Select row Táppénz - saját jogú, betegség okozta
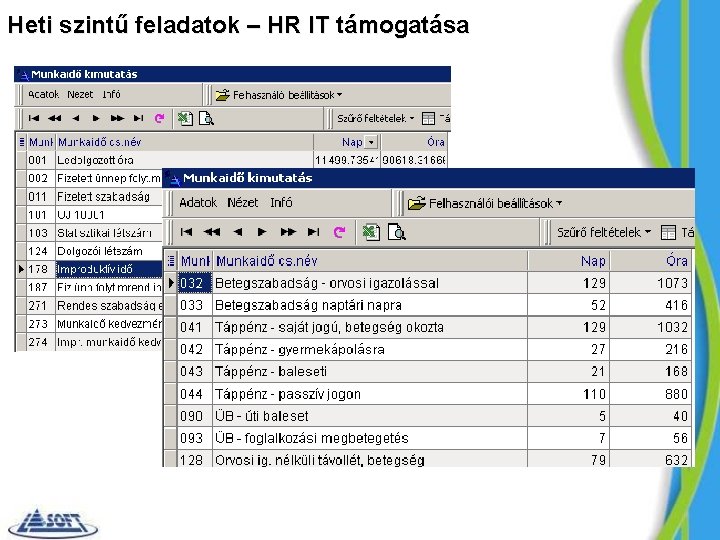Viewport: 720px width, 540px height. pyautogui.click(x=428, y=327)
